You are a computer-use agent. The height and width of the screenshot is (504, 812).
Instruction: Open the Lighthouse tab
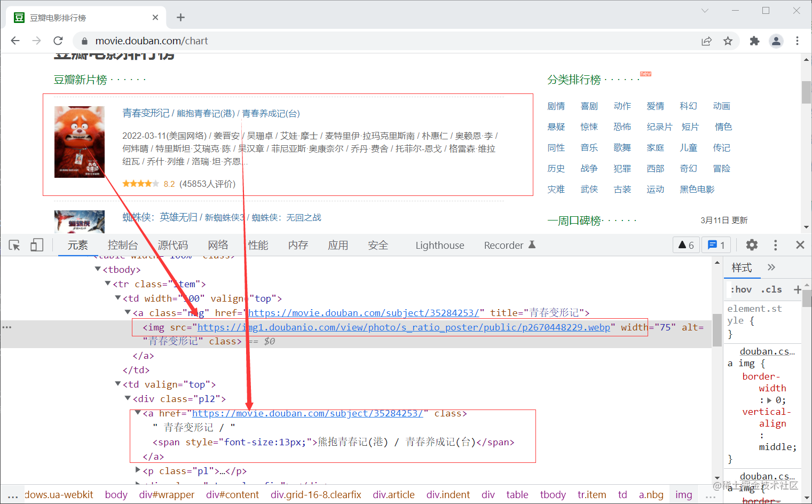[x=440, y=245]
